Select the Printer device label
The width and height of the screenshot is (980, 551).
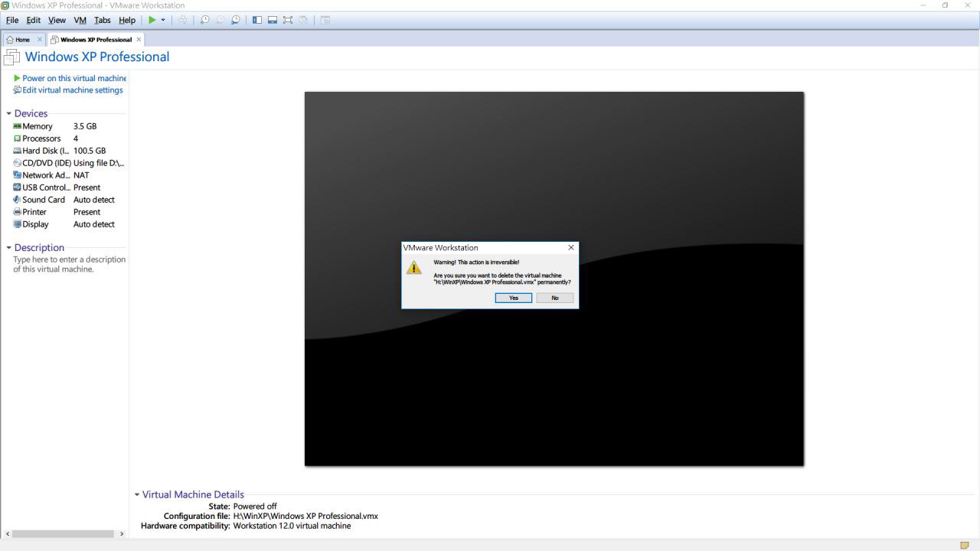click(x=34, y=212)
